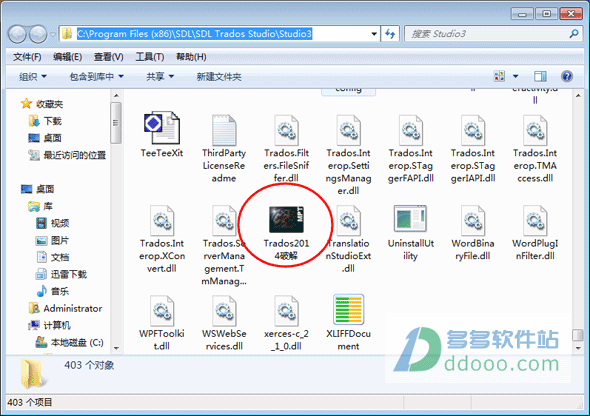Open the 图片 library

53,240
